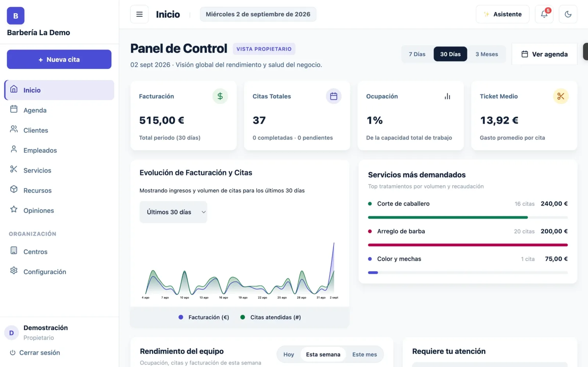This screenshot has height=367, width=588.
Task: Click the Corte de caballero progress bar
Action: click(468, 217)
